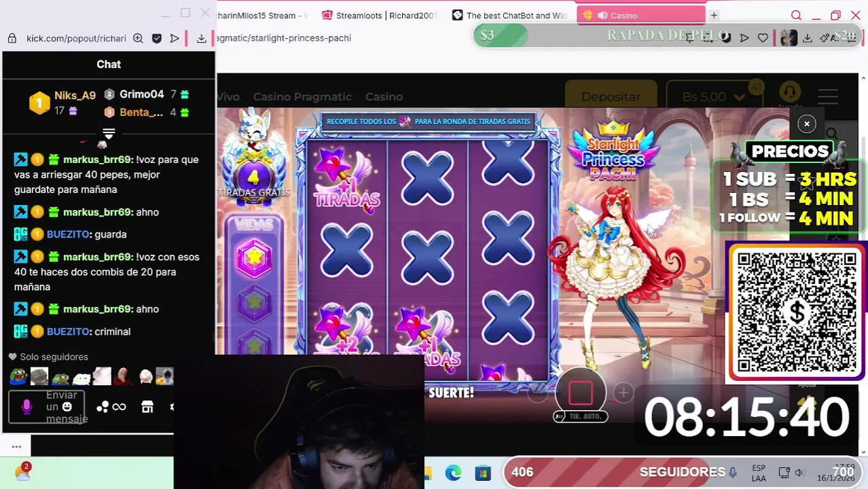The image size is (868, 489).
Task: Click the browser profile avatar
Action: (789, 38)
